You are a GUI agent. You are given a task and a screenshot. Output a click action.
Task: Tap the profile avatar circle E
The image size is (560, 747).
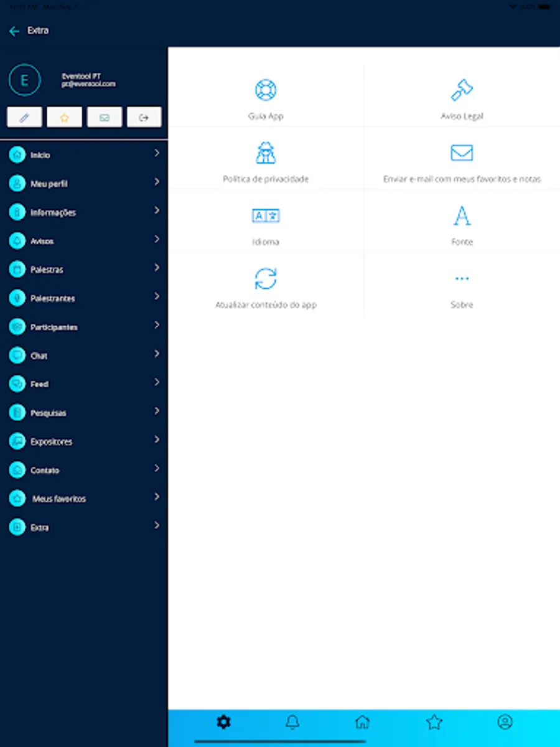click(25, 80)
